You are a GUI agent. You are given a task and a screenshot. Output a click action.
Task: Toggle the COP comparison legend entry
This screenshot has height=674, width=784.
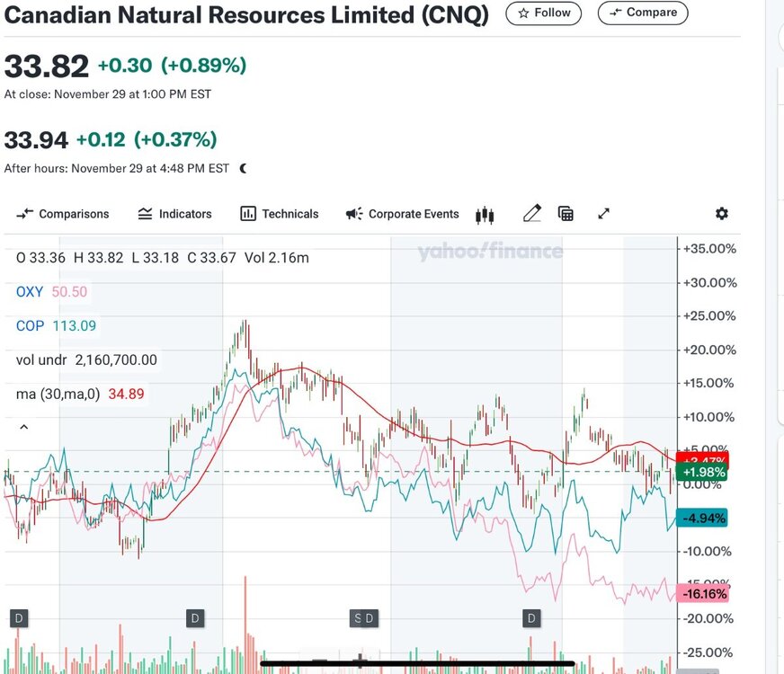[x=56, y=325]
